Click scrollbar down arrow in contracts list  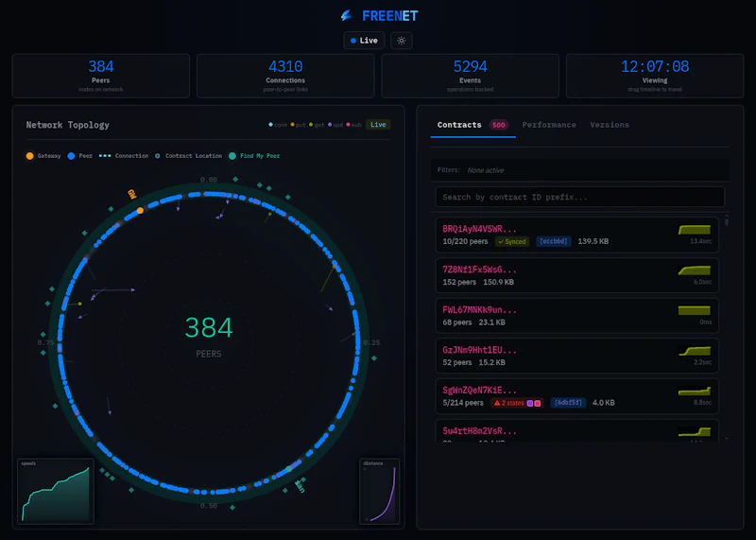click(727, 439)
